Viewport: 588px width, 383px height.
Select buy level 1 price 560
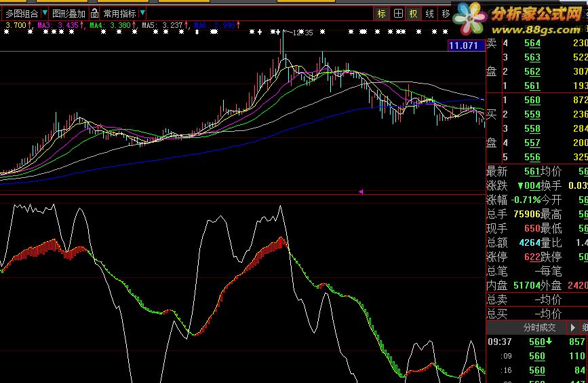(x=532, y=101)
